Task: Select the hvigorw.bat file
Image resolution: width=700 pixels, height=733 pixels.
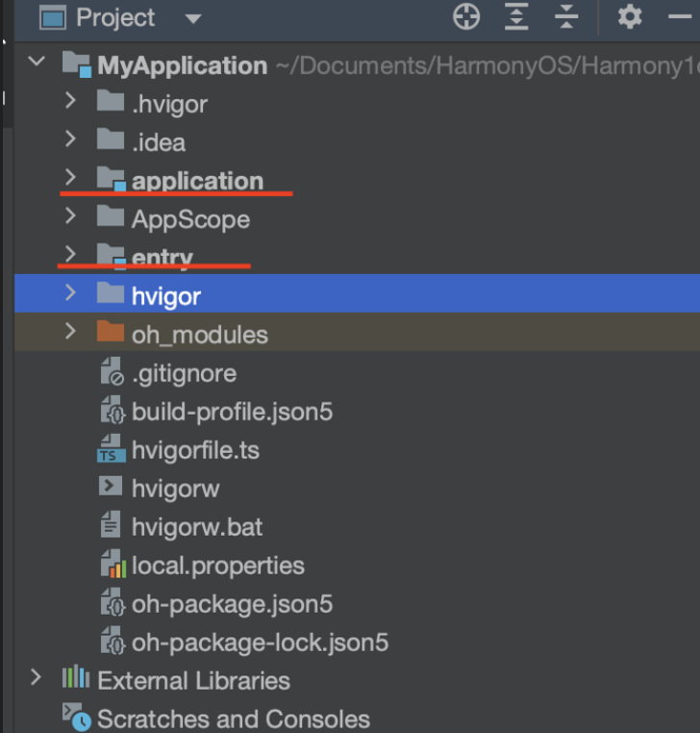Action: [197, 527]
